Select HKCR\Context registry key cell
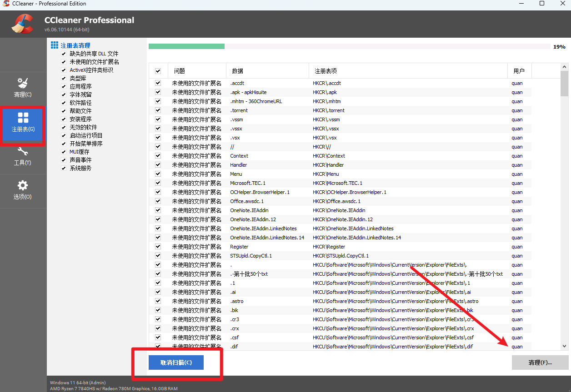The image size is (571, 392). 329,156
